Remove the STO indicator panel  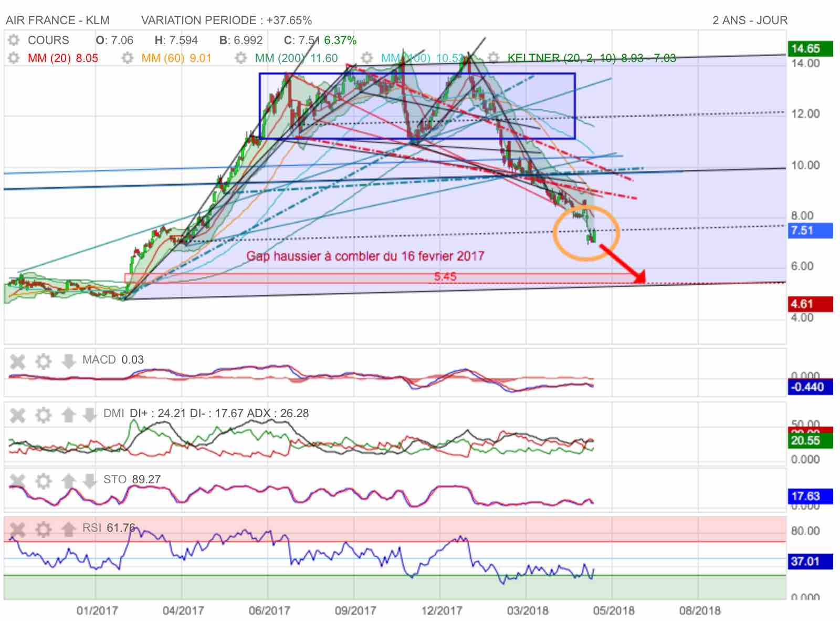pyautogui.click(x=18, y=481)
